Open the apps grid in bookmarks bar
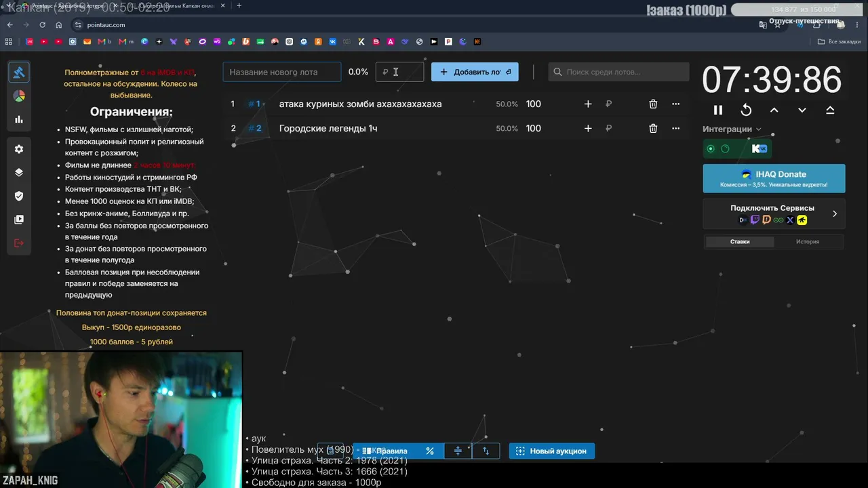This screenshot has width=868, height=488. 9,41
